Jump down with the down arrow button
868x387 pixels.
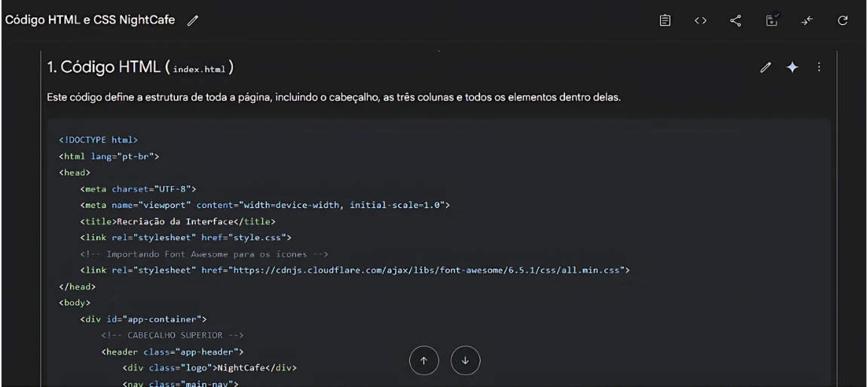(x=465, y=361)
